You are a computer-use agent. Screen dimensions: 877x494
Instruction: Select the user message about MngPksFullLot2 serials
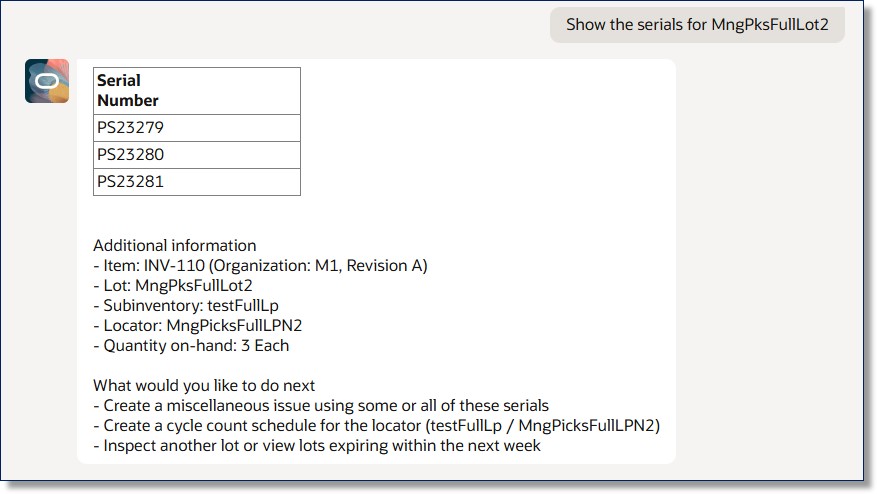pos(697,25)
